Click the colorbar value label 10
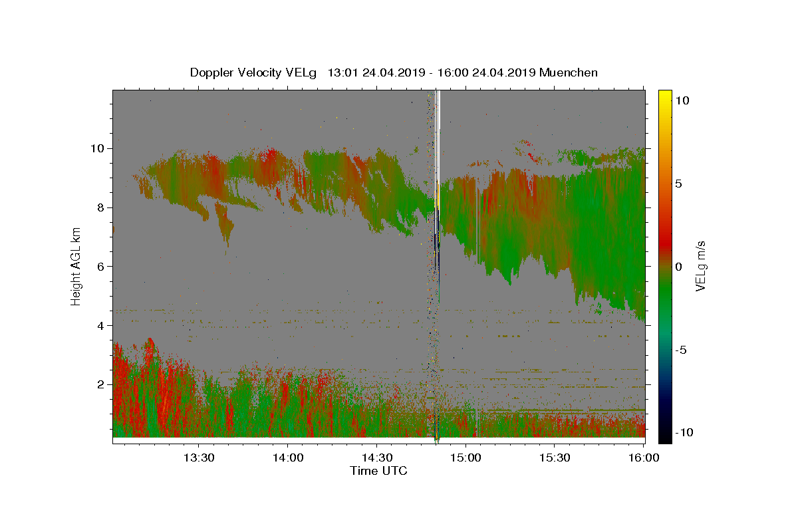Viewport: 798px width, 532px height. click(x=683, y=100)
